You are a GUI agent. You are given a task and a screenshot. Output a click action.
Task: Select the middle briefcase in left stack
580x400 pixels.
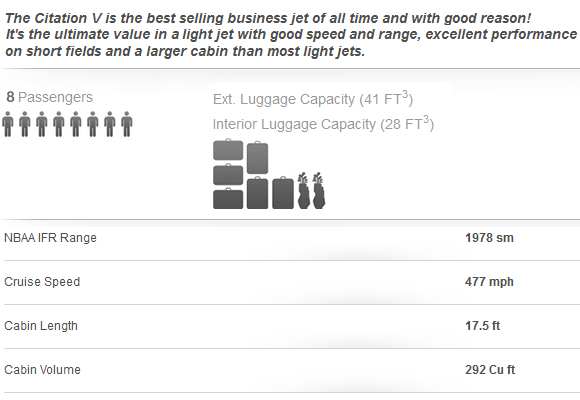(228, 174)
